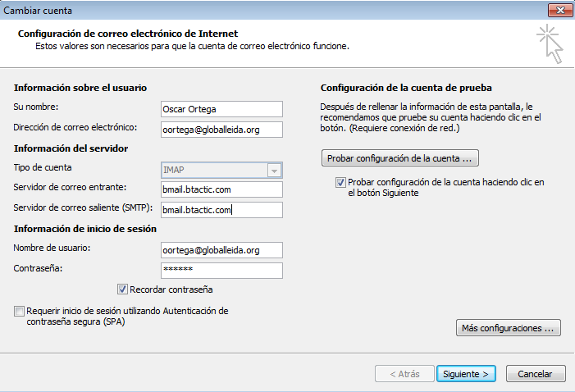Click the Nombre de usuario field
The width and height of the screenshot is (575, 392).
click(221, 250)
